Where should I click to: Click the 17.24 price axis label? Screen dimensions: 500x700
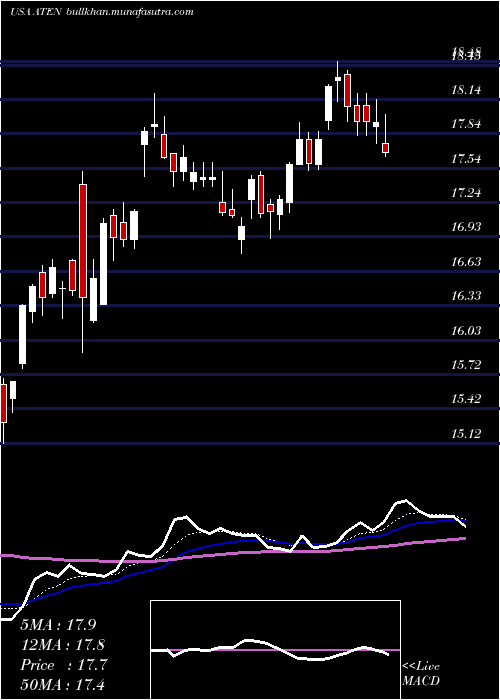(x=466, y=193)
